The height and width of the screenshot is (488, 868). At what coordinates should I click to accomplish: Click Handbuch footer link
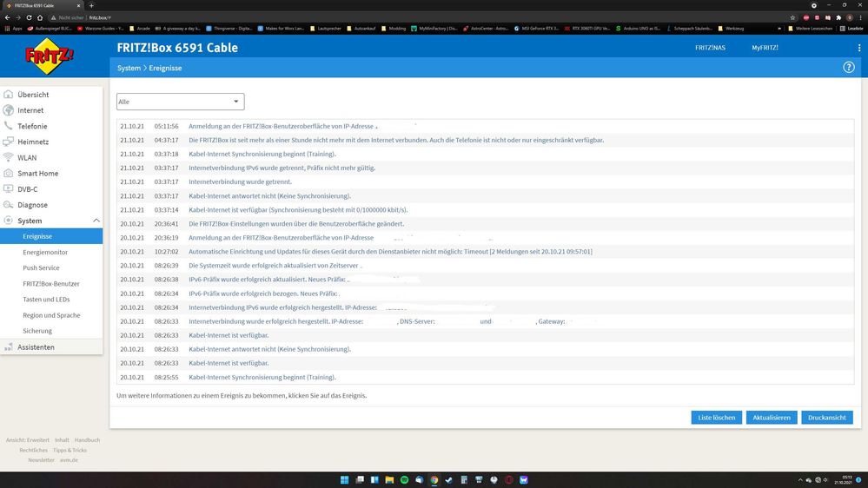coord(88,440)
